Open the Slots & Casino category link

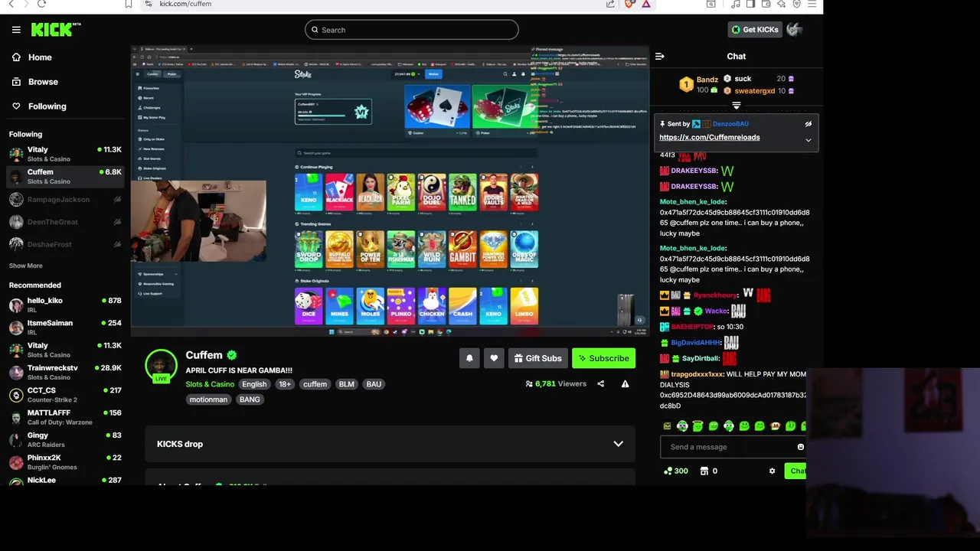210,384
